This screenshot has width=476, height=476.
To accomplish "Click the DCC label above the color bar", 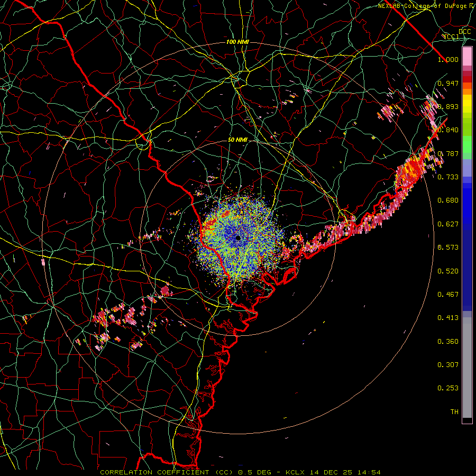I will (465, 32).
